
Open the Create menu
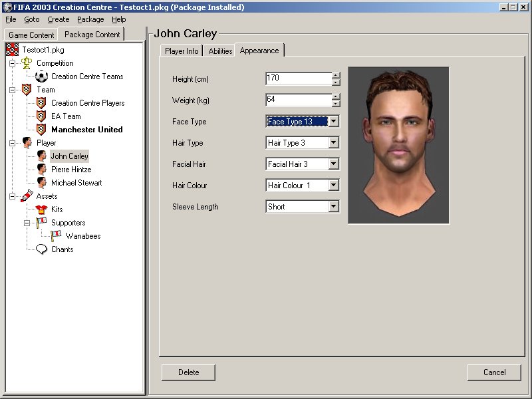tap(59, 20)
